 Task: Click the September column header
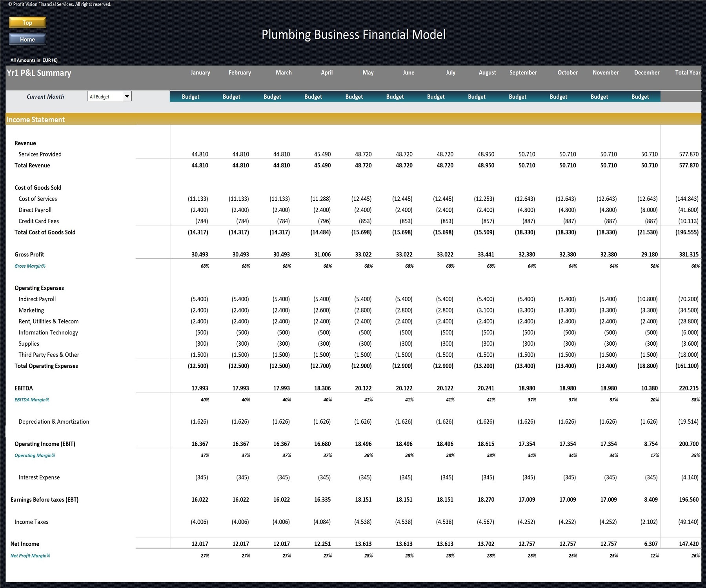tap(523, 73)
